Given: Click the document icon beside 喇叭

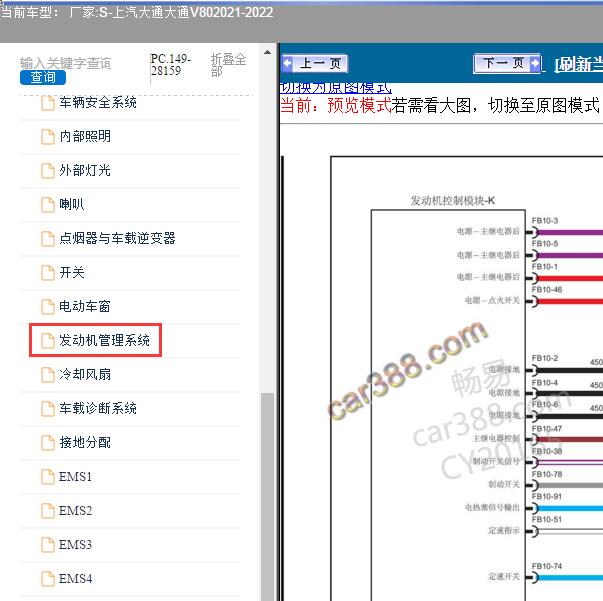Looking at the screenshot, I should tap(48, 205).
